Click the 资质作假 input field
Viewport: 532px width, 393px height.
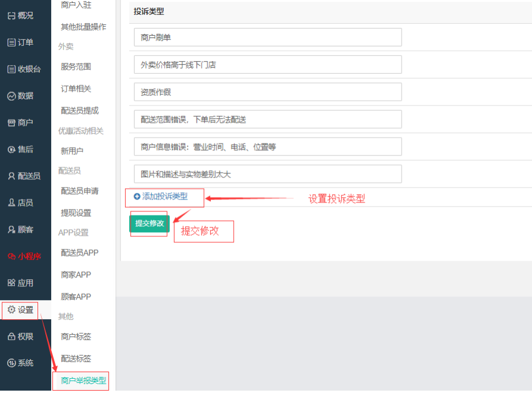point(267,92)
